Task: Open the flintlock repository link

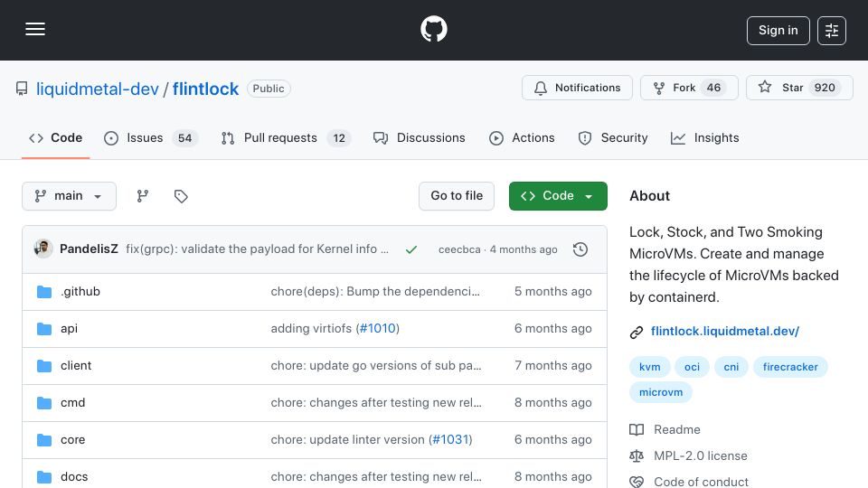Action: 205,89
